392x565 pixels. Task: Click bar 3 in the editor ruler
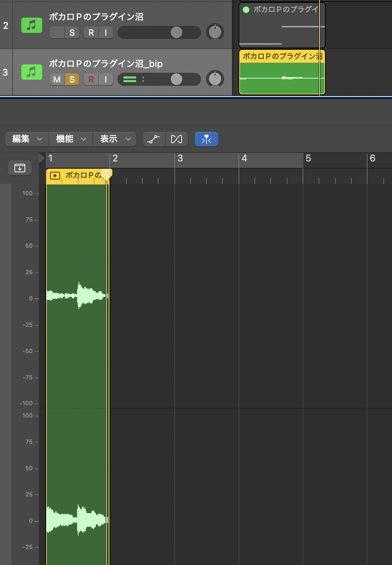click(x=180, y=158)
